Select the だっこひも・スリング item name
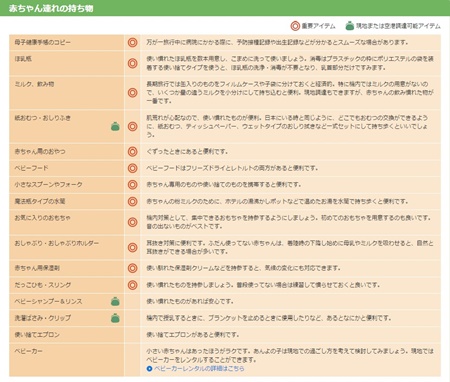Viewport: 450px width, 382px height. pyautogui.click(x=43, y=285)
